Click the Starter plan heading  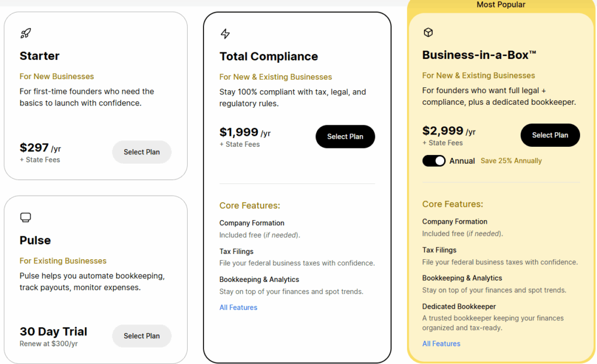pos(40,56)
